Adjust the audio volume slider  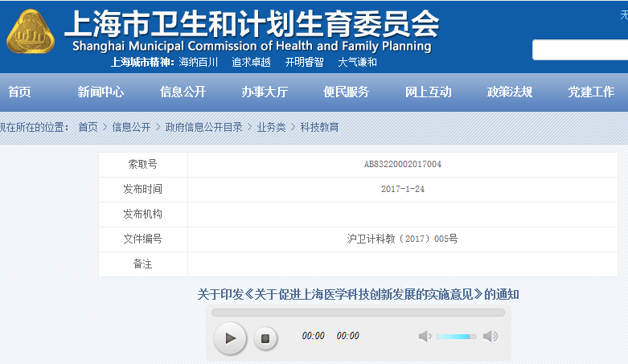pyautogui.click(x=456, y=336)
